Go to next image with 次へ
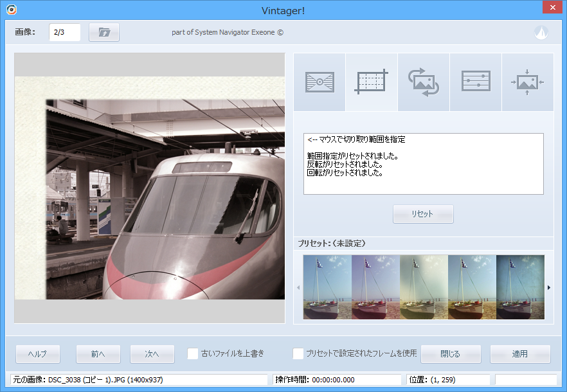567x392 pixels. (152, 353)
